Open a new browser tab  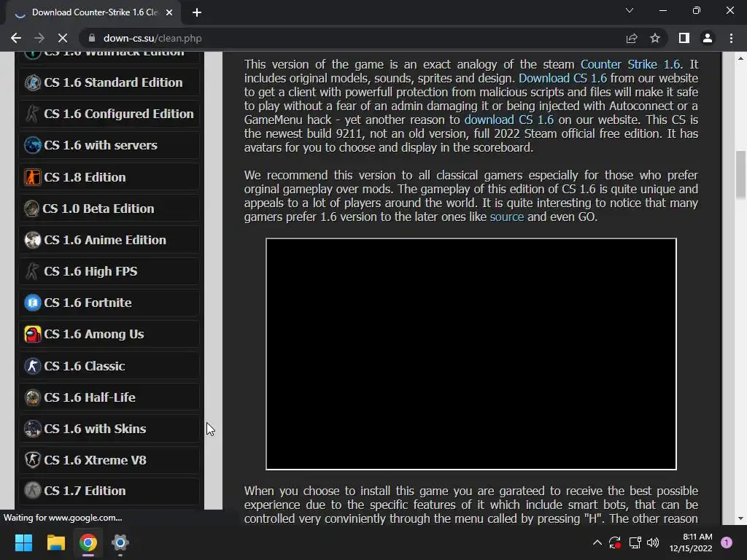197,12
